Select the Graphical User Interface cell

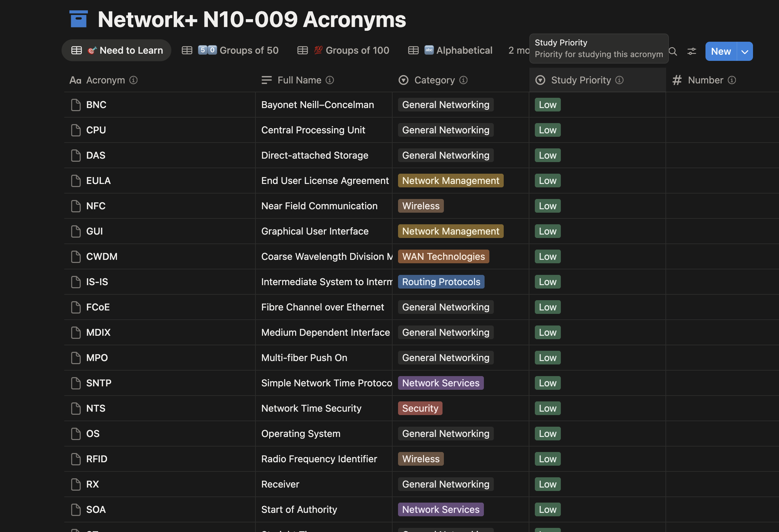pos(324,231)
